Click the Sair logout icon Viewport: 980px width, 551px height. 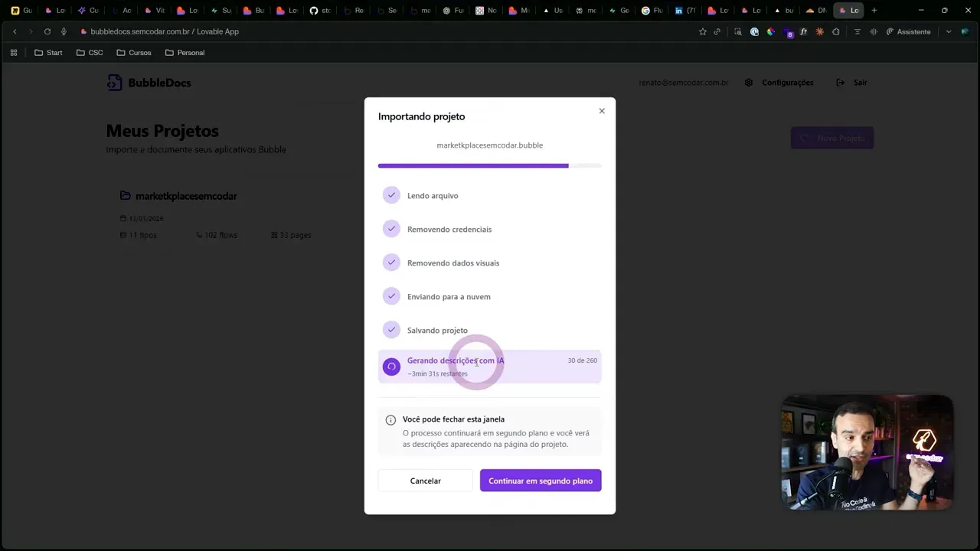pyautogui.click(x=841, y=83)
